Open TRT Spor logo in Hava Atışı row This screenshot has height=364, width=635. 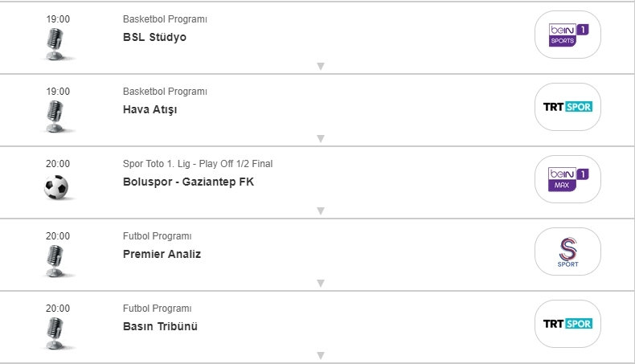click(567, 107)
